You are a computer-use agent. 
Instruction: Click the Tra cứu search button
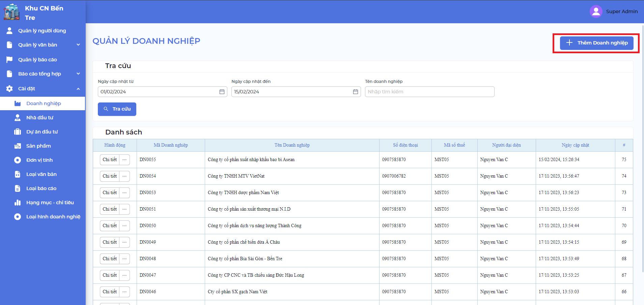point(117,109)
